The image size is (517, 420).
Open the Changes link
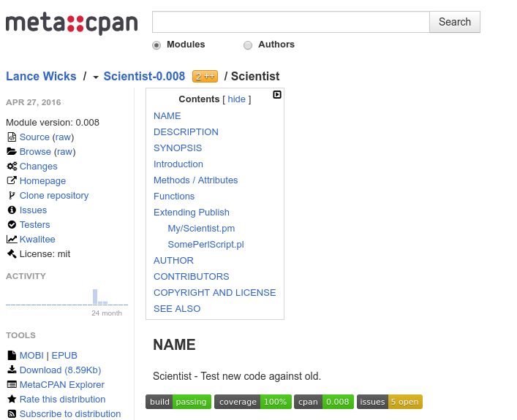point(39,167)
